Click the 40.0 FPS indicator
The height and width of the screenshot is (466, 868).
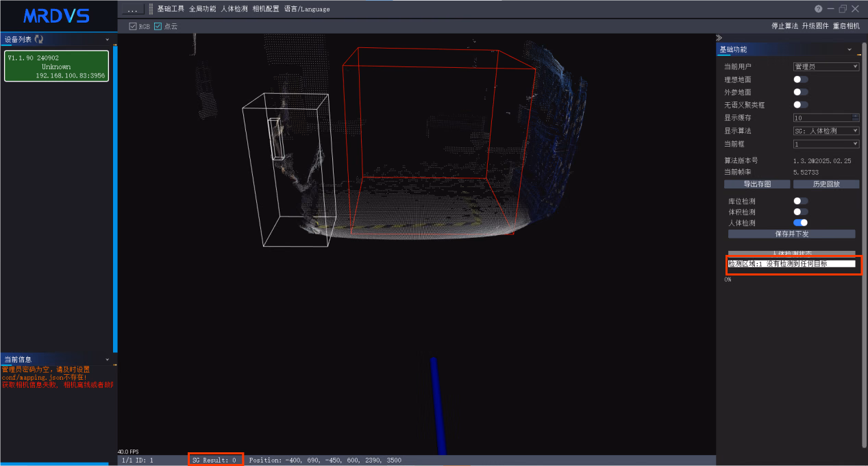(129, 452)
